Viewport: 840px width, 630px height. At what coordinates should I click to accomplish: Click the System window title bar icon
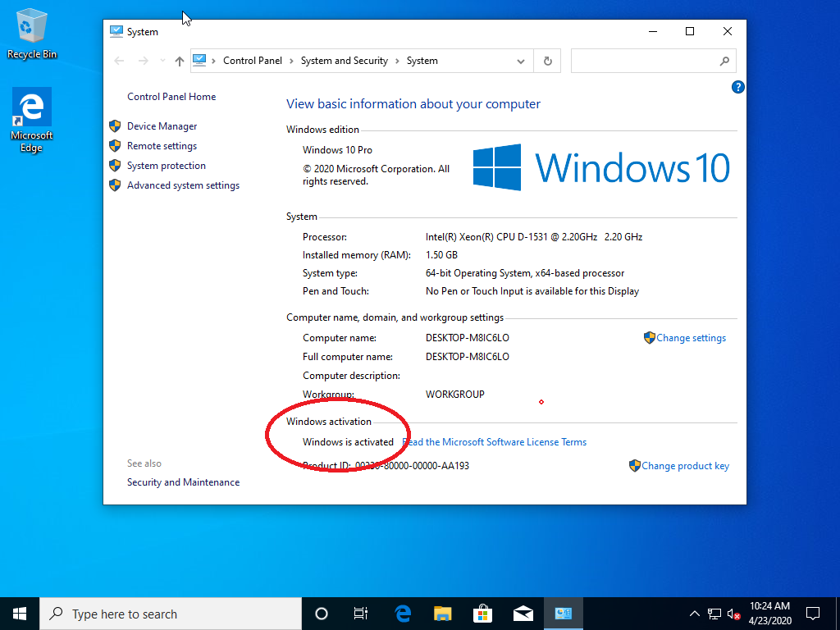click(x=116, y=32)
